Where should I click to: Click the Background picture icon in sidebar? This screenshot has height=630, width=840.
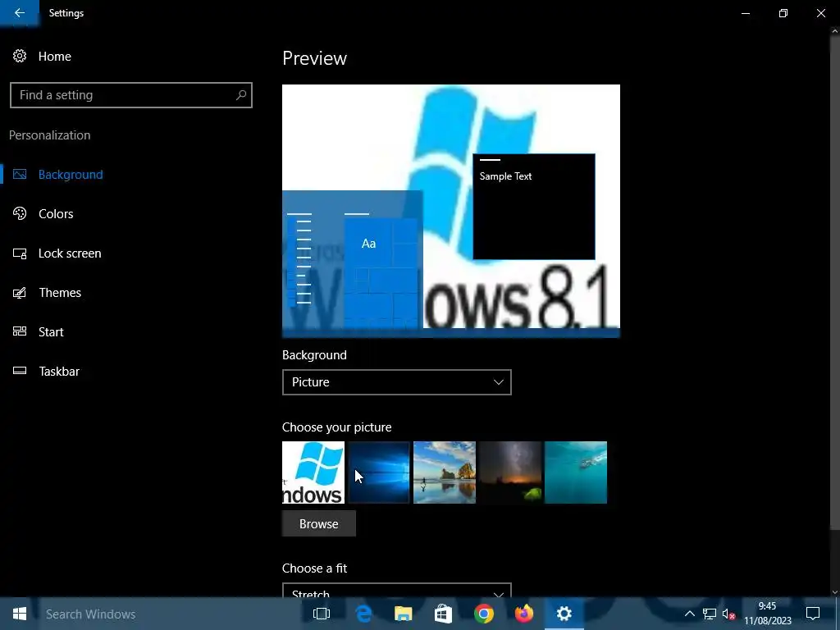tap(20, 174)
